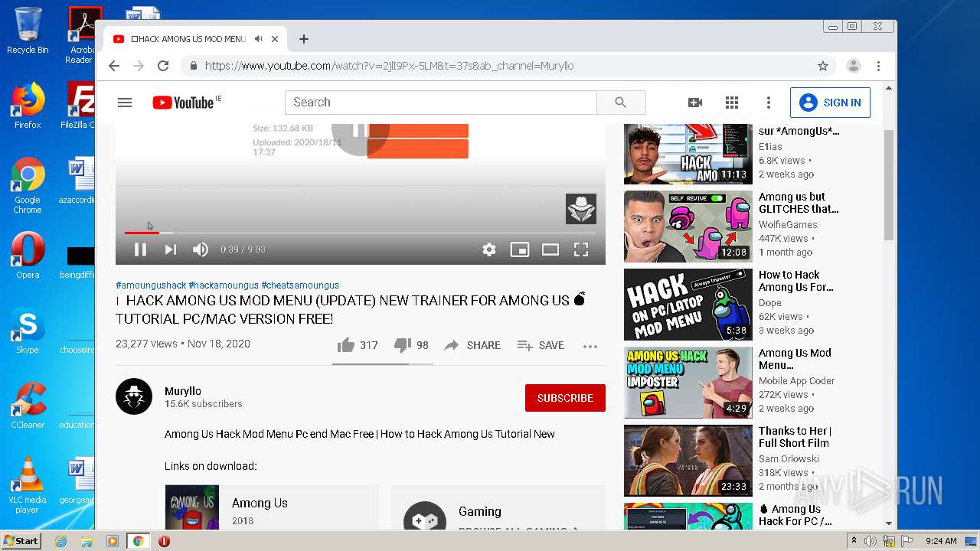Open Chrome profile icon
This screenshot has height=551, width=980.
[854, 66]
